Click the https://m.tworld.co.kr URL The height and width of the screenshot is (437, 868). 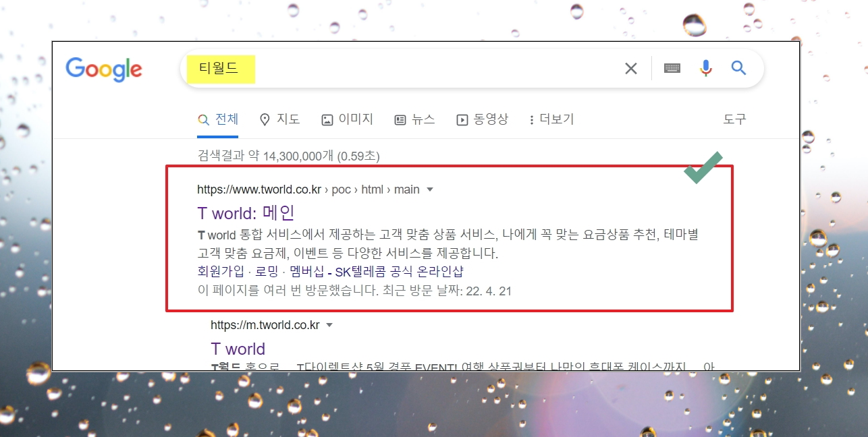tap(265, 325)
